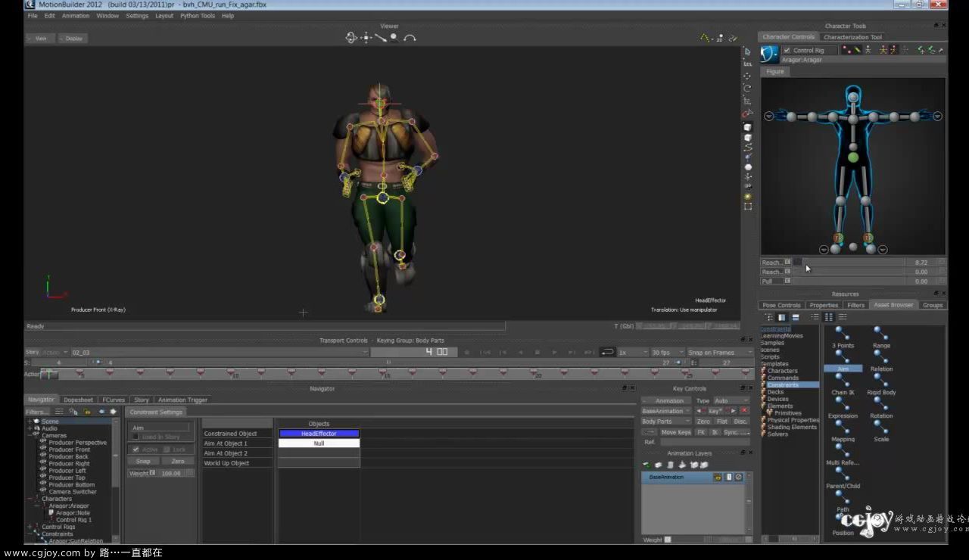
Task: Click the character logo icon in Character Controls
Action: click(769, 53)
